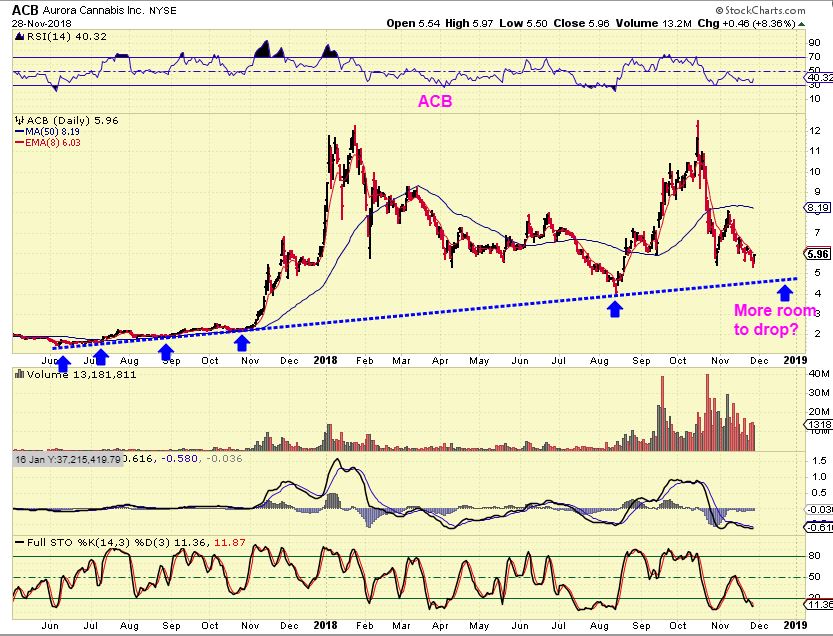This screenshot has height=636, width=833.
Task: Click the volume bars icon beside Volume label
Action: point(19,374)
